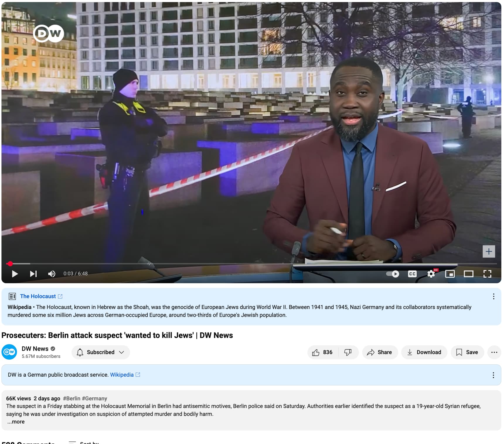504x444 pixels.
Task: Seek using the video progress bar
Action: (251, 264)
